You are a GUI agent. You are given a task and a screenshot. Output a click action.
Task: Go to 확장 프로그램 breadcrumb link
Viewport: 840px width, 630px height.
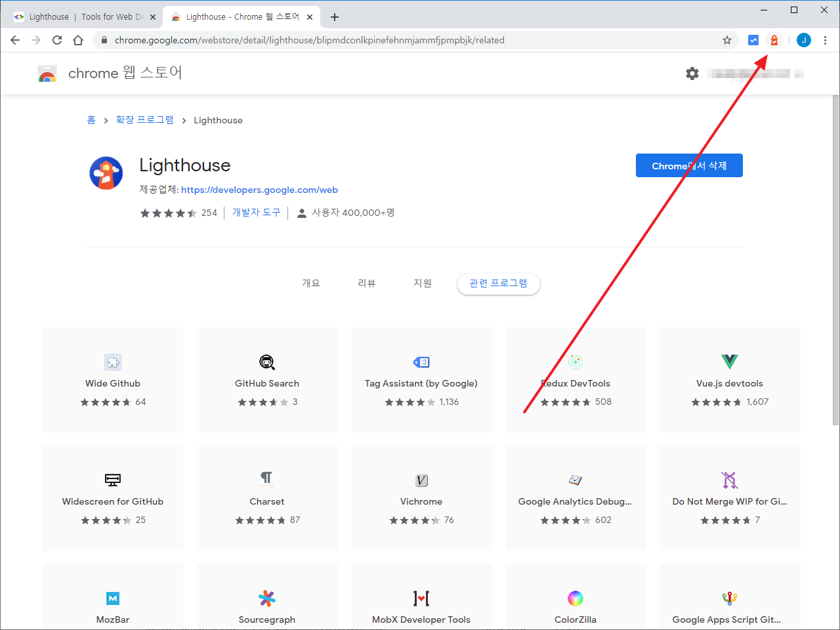(x=144, y=120)
